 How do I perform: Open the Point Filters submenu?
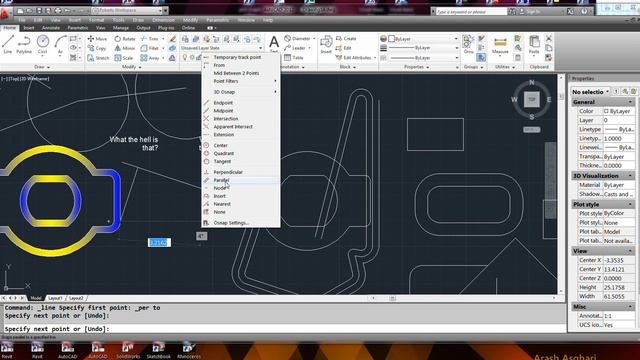coord(241,81)
